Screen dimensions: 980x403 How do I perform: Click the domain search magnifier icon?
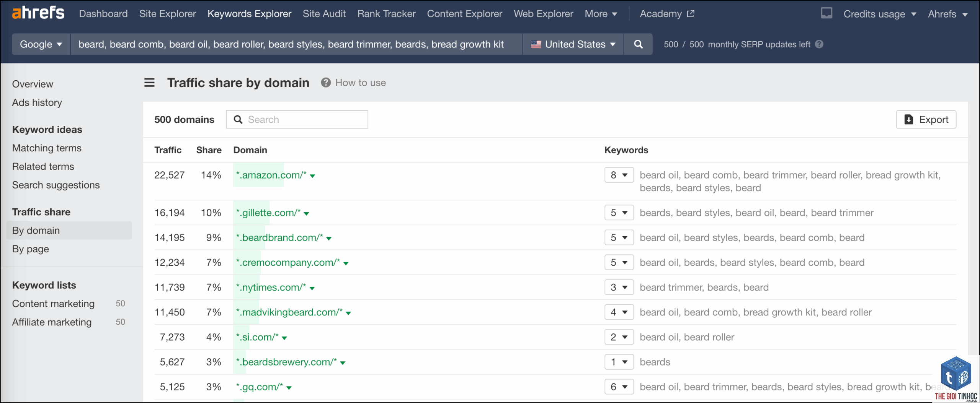pyautogui.click(x=238, y=120)
